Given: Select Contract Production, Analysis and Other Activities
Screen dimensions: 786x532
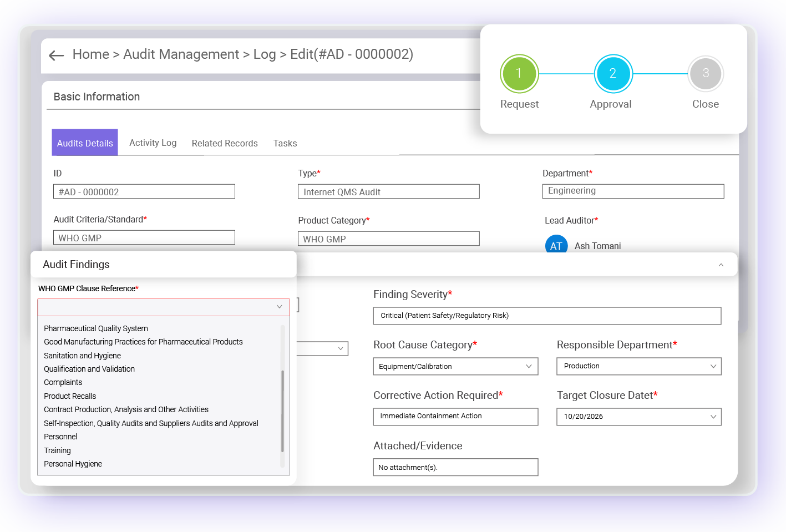Looking at the screenshot, I should point(126,409).
